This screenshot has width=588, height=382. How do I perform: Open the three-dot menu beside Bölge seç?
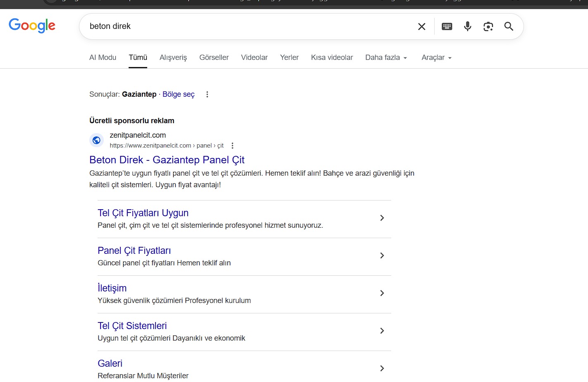point(207,94)
